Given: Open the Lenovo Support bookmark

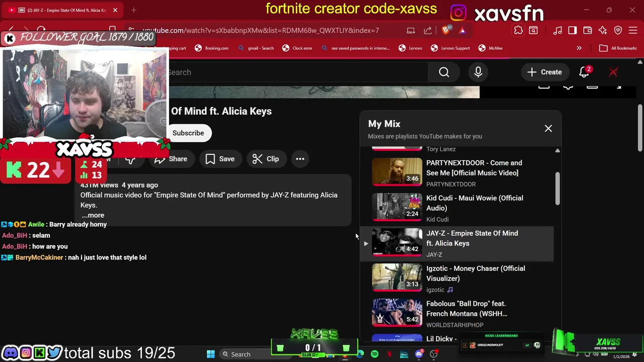Looking at the screenshot, I should (x=450, y=48).
